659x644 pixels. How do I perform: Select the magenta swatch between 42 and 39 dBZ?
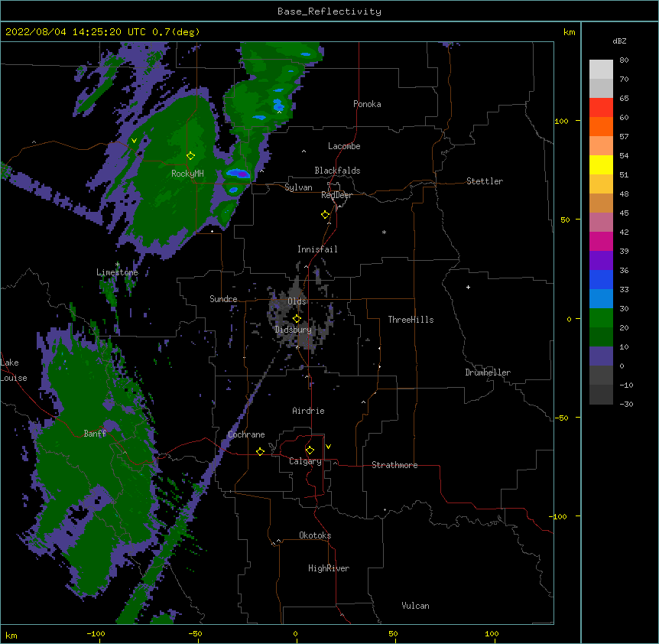601,241
